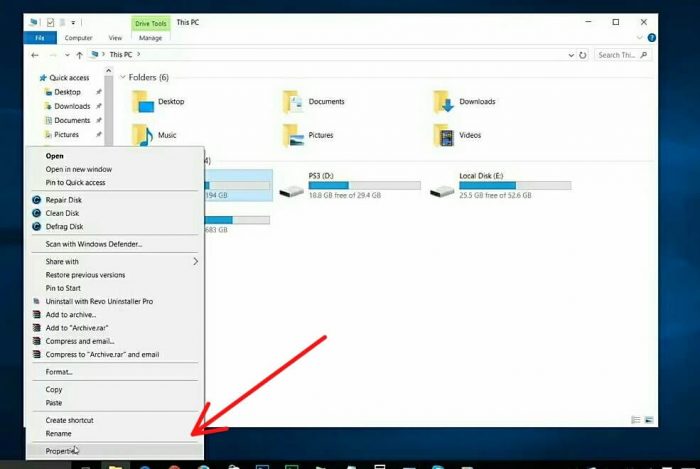Open the Computer ribbon tab
The image size is (700, 469).
click(78, 38)
